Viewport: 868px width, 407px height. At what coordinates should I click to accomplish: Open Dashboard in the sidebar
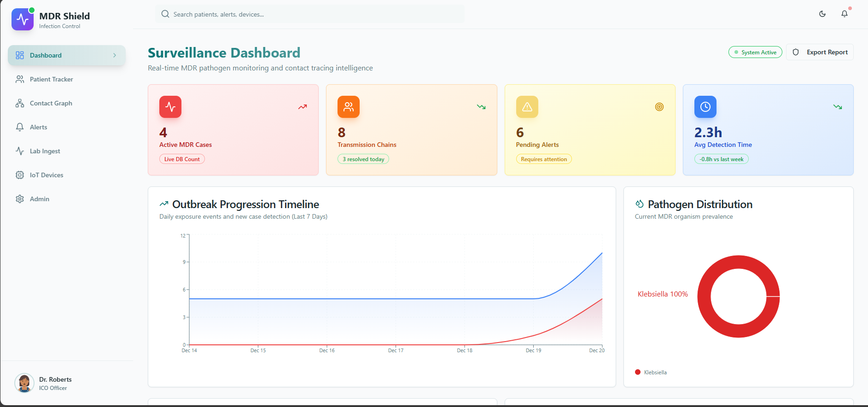click(x=67, y=55)
